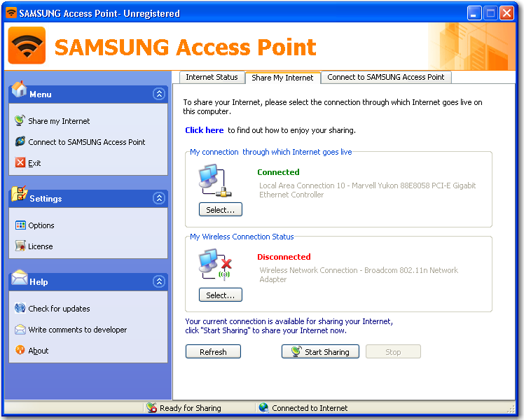The image size is (524, 420).
Task: Click the orange About icon
Action: (x=20, y=350)
